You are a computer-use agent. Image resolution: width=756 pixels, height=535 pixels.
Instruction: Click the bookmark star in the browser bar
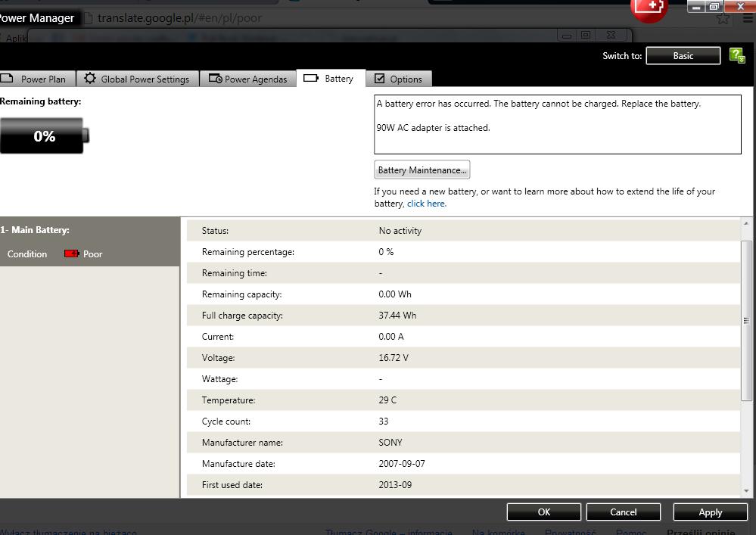(x=723, y=17)
